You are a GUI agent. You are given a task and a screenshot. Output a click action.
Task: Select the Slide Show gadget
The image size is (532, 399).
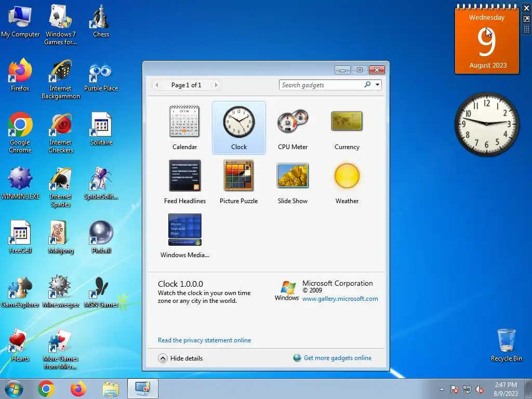point(293,182)
